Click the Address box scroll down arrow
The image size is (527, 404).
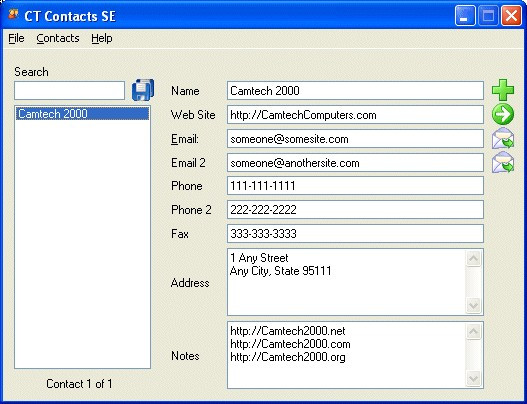pos(474,306)
